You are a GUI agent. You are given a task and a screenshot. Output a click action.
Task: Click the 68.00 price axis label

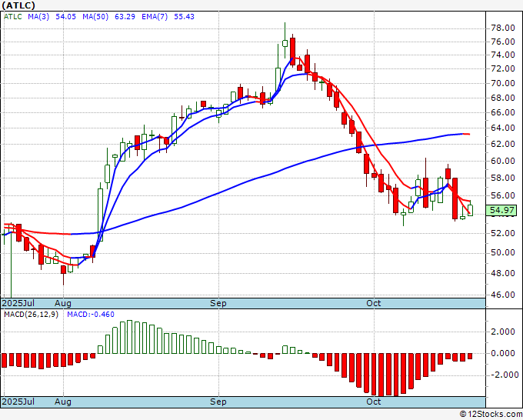pos(503,98)
